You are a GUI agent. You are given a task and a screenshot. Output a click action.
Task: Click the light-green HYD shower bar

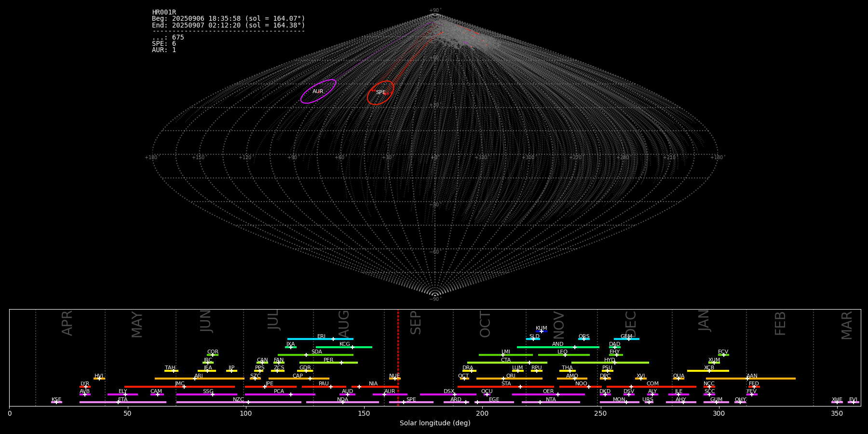[610, 363]
